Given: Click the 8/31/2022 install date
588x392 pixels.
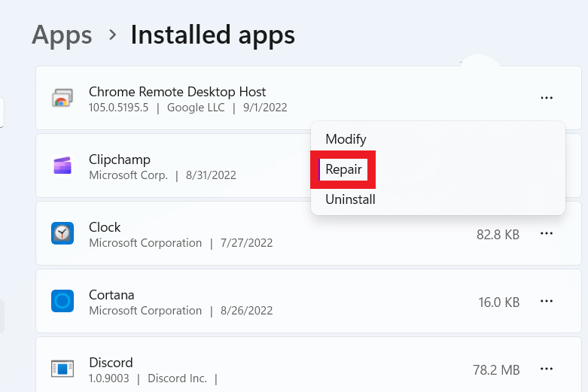Looking at the screenshot, I should [211, 175].
